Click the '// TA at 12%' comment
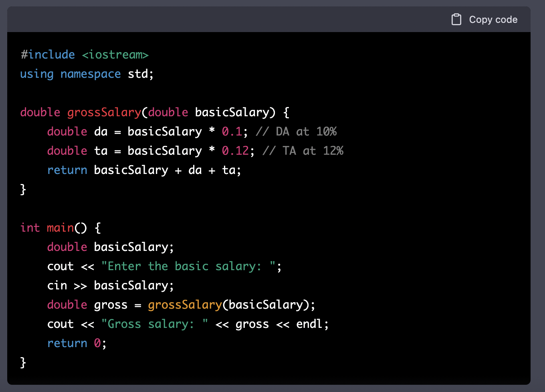The image size is (545, 392). pyautogui.click(x=303, y=151)
